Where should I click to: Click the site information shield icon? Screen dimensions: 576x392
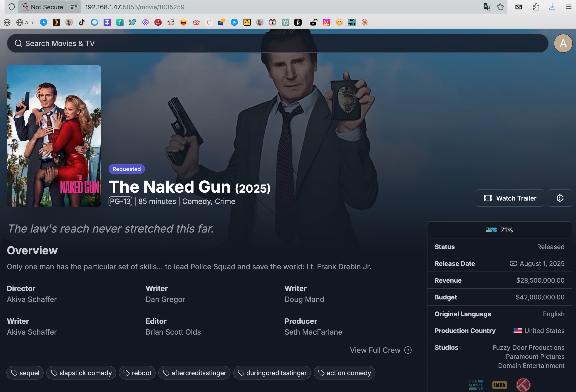coord(12,7)
